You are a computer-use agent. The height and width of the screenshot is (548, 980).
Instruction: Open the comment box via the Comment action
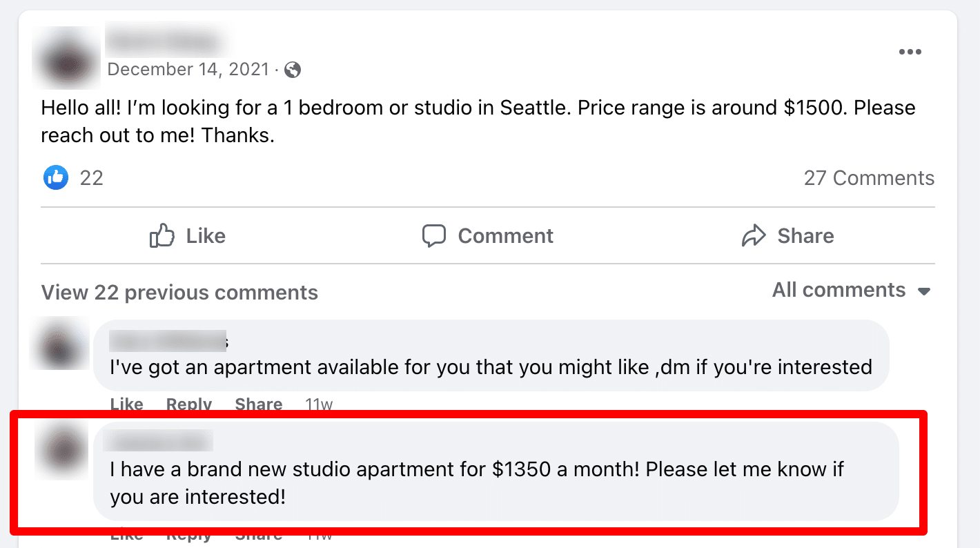coord(488,235)
